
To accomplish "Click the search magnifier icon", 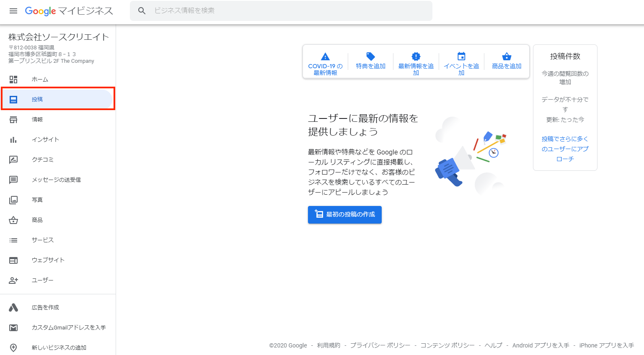I will click(x=142, y=11).
